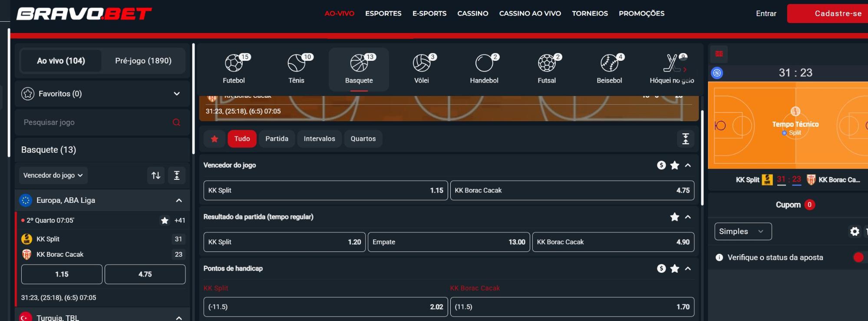This screenshot has height=321, width=868.
Task: Go to AO-VIVO in the top menu
Action: coord(340,13)
